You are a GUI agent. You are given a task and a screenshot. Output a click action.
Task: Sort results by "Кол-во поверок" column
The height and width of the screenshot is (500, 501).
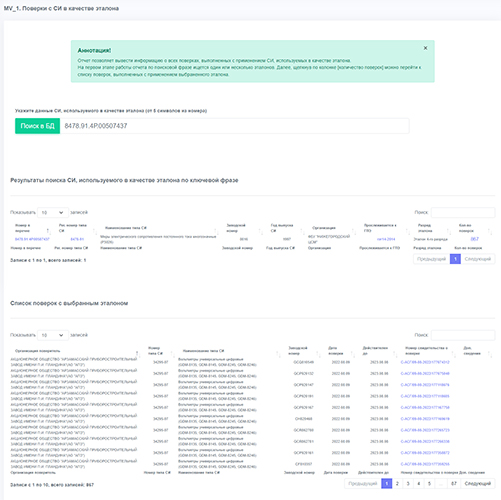[473, 228]
